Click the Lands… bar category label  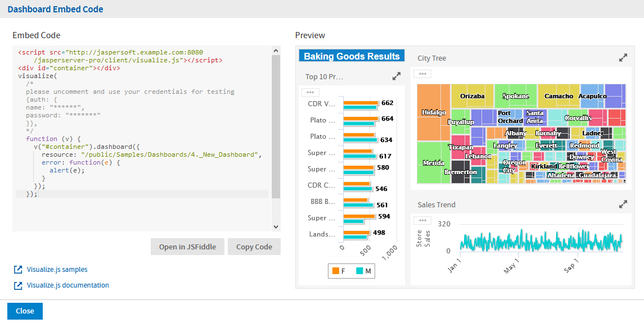point(322,234)
